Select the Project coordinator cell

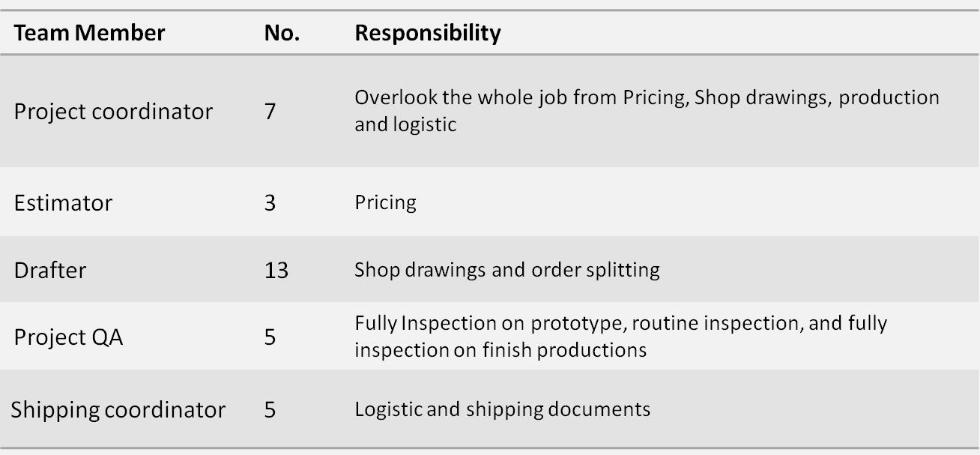[x=113, y=112]
